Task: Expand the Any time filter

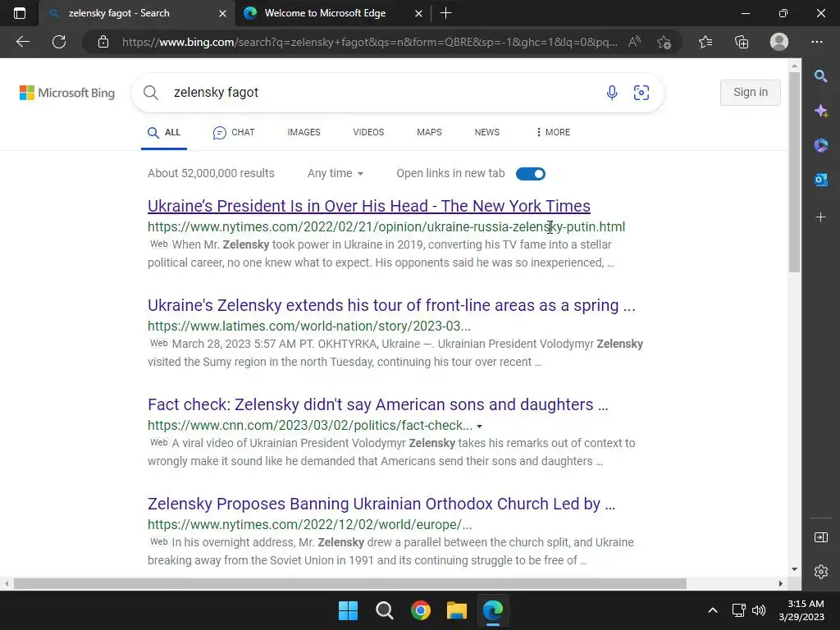Action: (336, 173)
